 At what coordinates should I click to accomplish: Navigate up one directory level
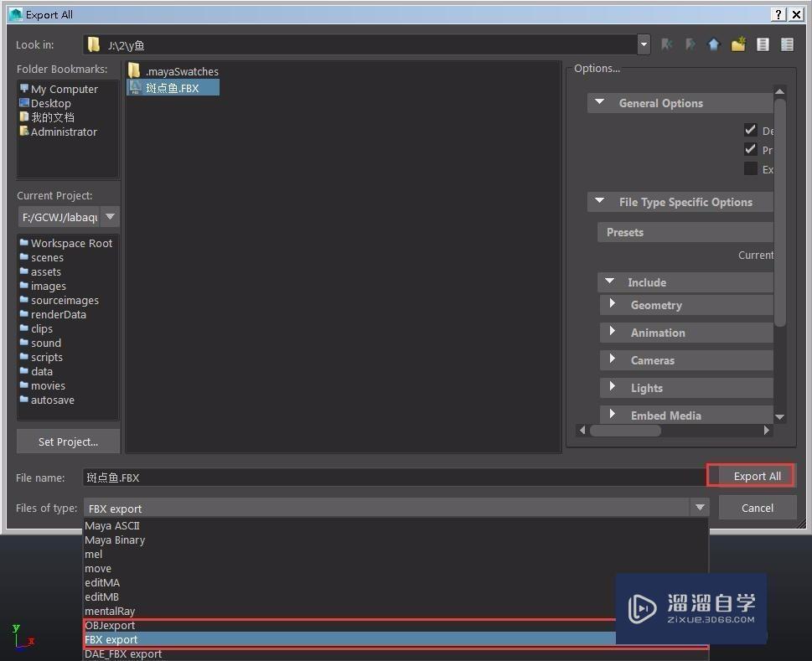tap(713, 44)
